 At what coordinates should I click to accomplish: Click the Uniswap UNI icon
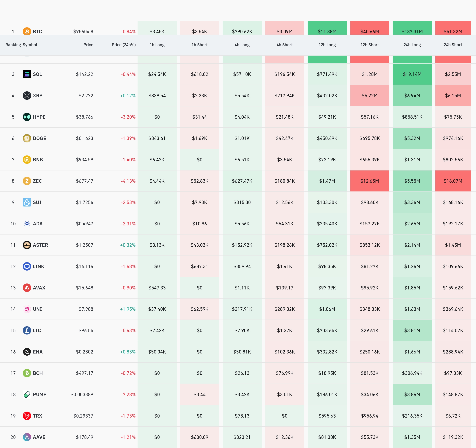(x=27, y=309)
